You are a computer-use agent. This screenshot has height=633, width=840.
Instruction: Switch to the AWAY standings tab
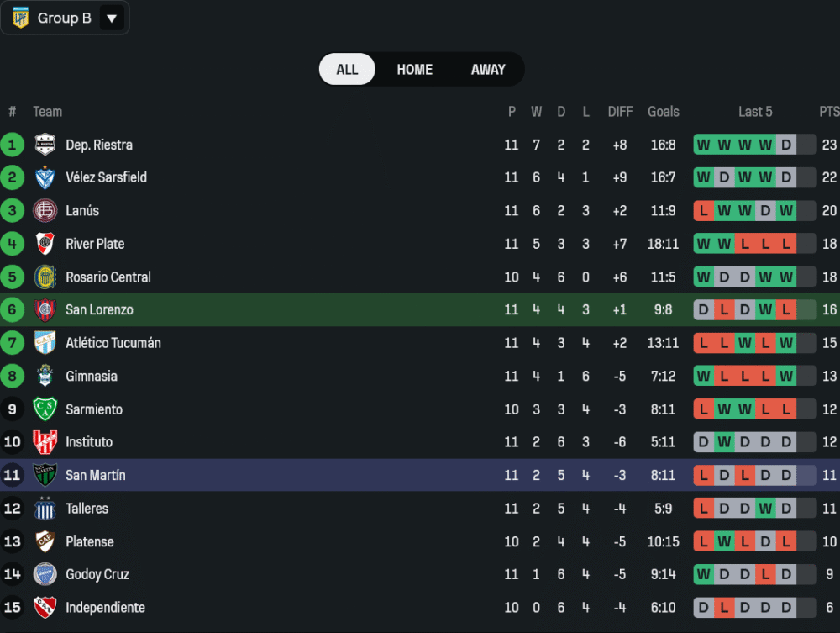coord(488,70)
